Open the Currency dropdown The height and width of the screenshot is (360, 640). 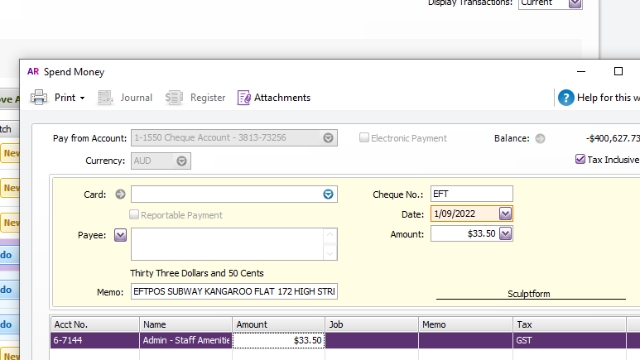(182, 161)
